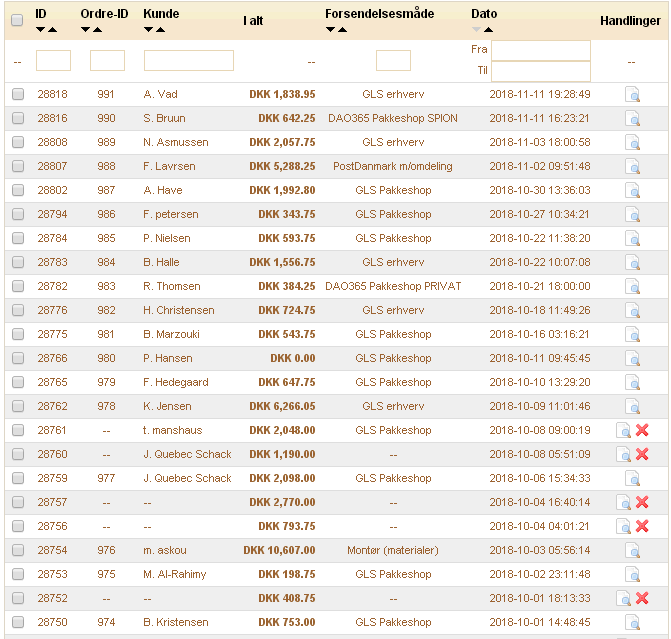
Task: Focus the ID filter field
Action: point(53,60)
